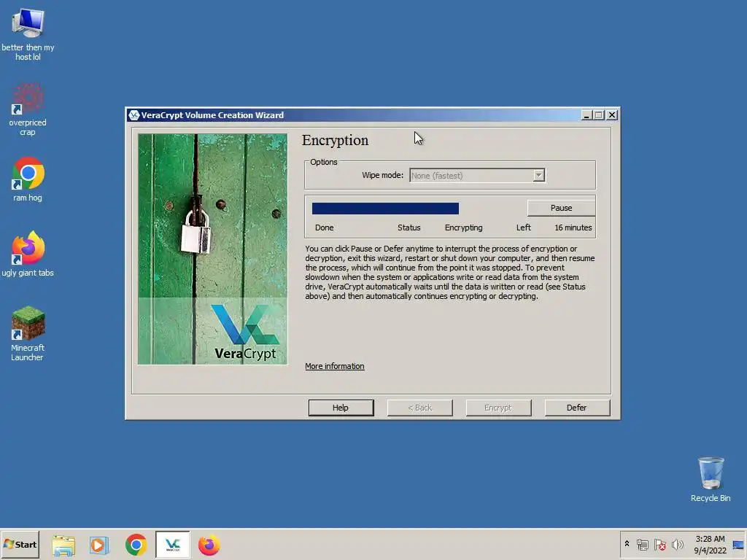Open the clock showing 3:28 AM
Viewport: 747px width, 560px height.
[x=710, y=544]
